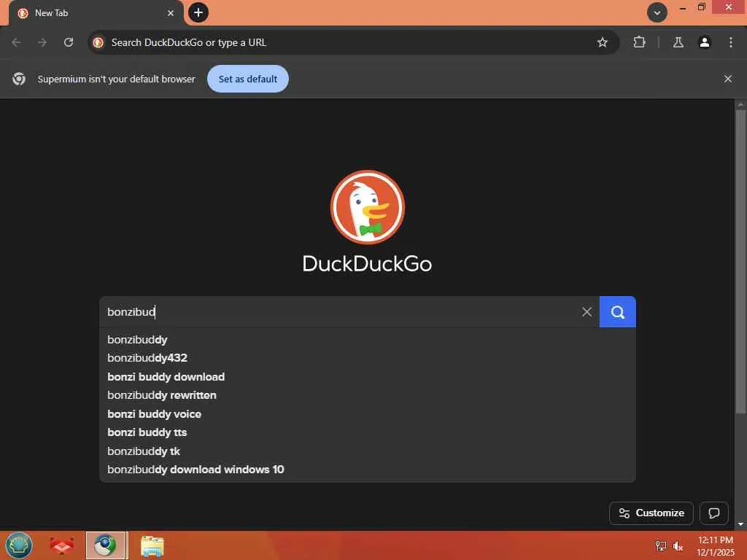Screen dimensions: 747x560
Task: Select suggestion bonzi buddy download
Action: click(x=368, y=377)
